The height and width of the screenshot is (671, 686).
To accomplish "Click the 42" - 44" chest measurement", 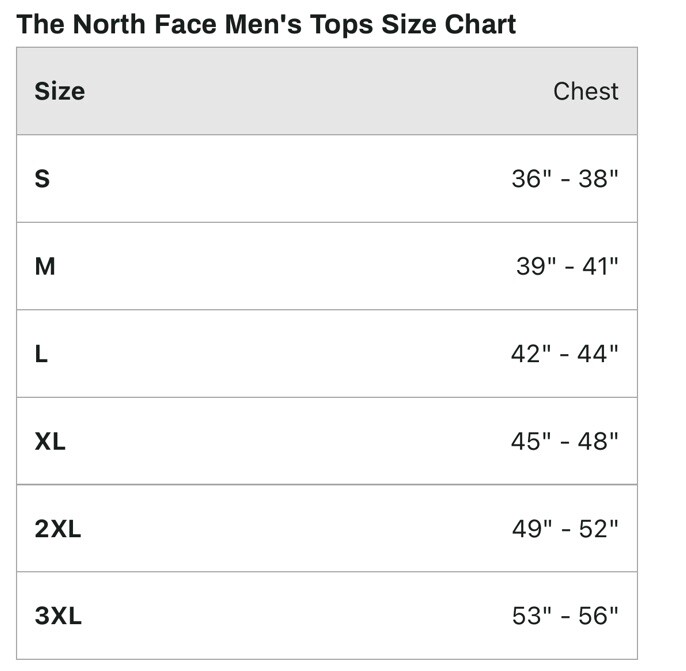I will click(x=565, y=354).
